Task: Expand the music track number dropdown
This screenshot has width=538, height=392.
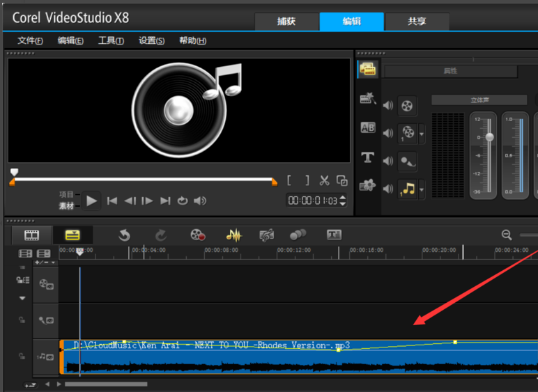Action: click(x=422, y=189)
